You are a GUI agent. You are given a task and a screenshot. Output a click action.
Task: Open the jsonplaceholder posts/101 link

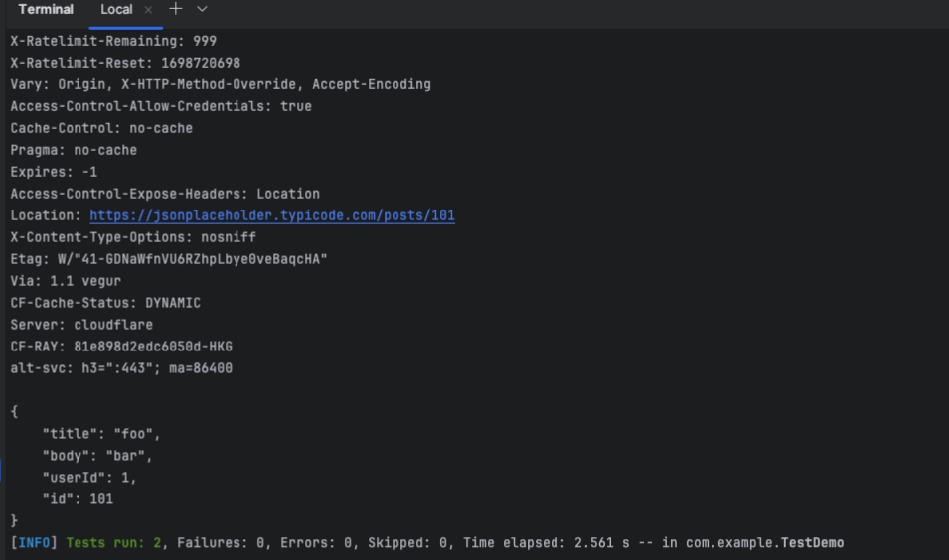271,215
